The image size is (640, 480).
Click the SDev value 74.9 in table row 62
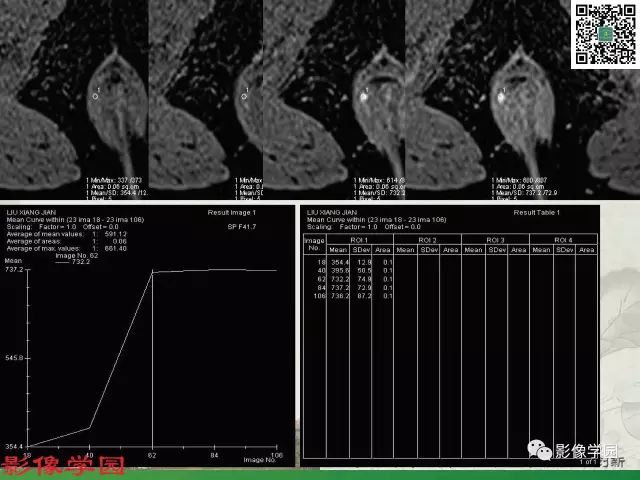pos(364,279)
